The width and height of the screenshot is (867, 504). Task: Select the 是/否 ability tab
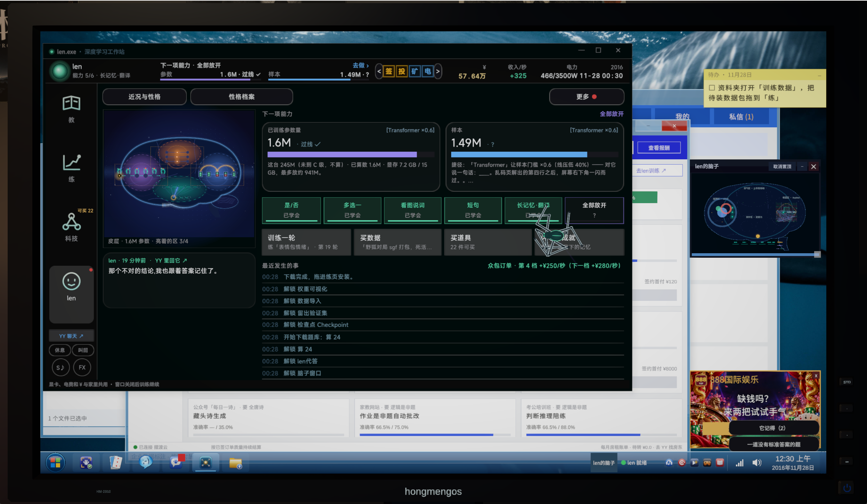(x=291, y=210)
